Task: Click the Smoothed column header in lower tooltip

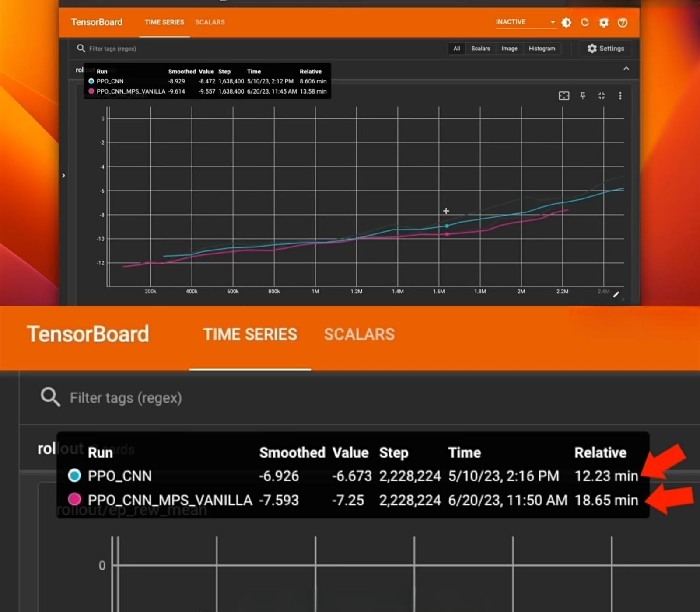Action: point(292,452)
